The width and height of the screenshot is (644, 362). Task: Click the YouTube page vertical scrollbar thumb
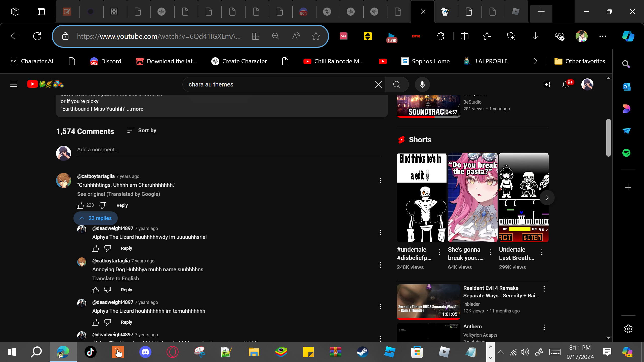click(608, 138)
